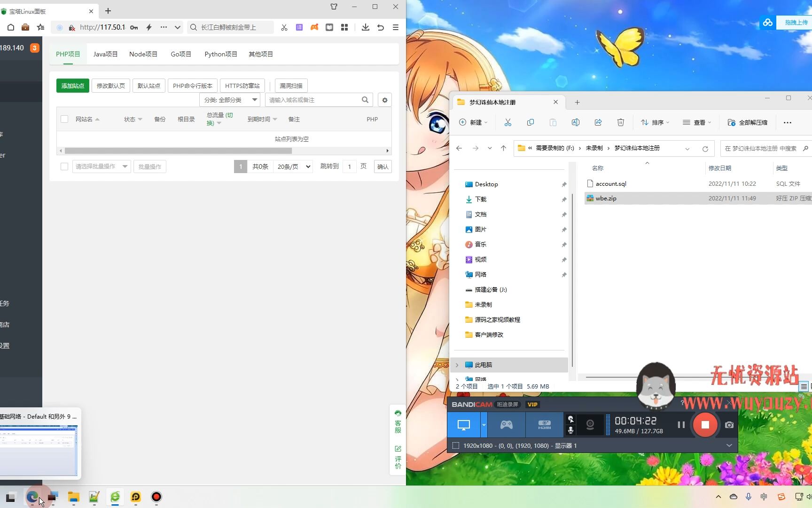Switch to the Java项目 tab

[x=105, y=54]
